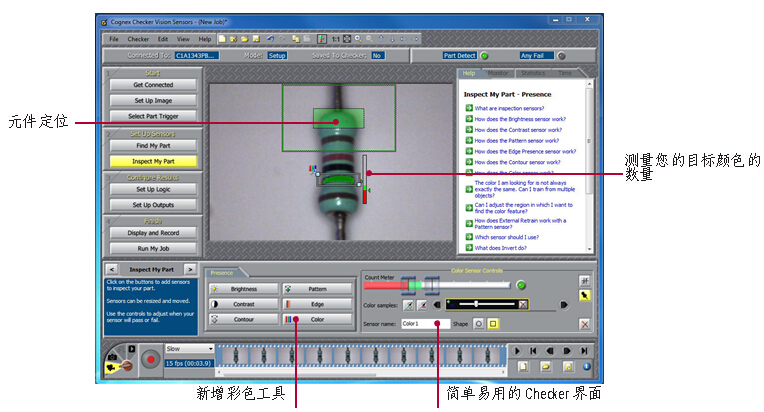The width and height of the screenshot is (764, 412).
Task: Open 'How does the Contour sensor work?' link
Action: 517,162
